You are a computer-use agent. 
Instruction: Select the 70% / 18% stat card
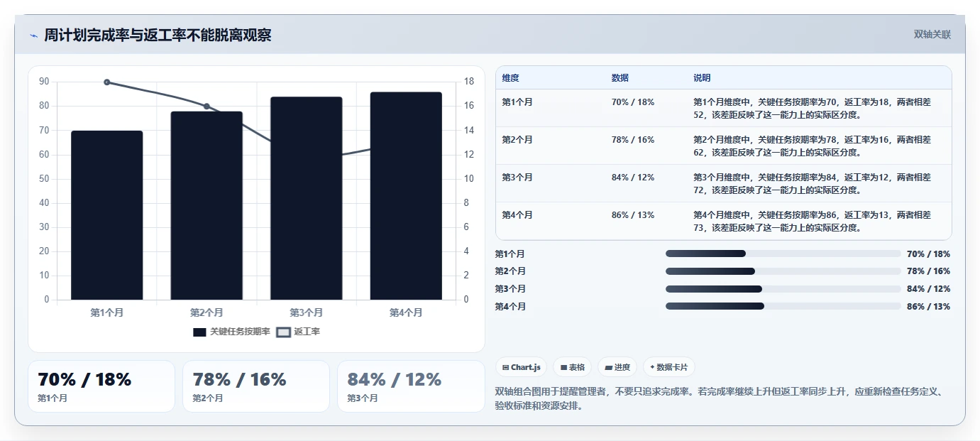point(101,386)
